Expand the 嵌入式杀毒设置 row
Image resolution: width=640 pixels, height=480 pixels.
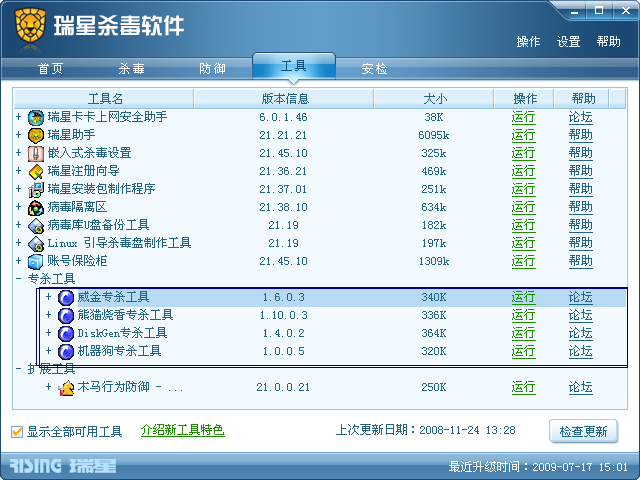(18, 153)
